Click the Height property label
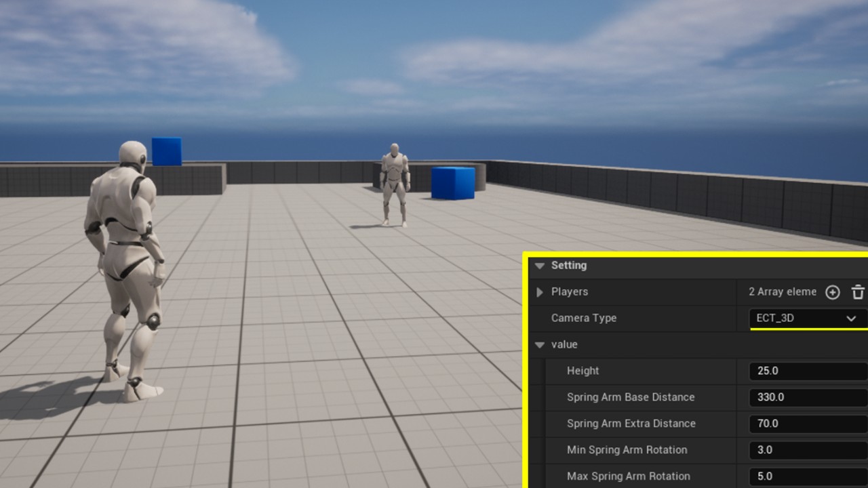 click(x=583, y=371)
